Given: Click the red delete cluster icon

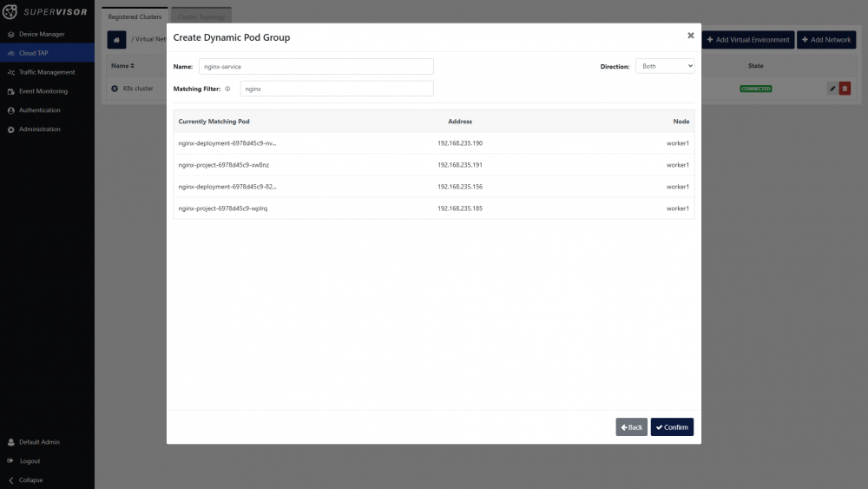Looking at the screenshot, I should 845,89.
